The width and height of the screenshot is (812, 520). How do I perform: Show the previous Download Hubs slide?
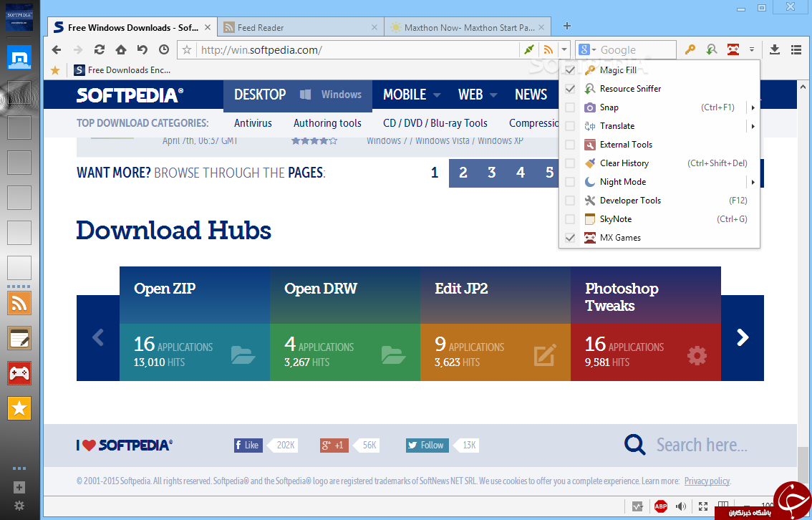[98, 337]
